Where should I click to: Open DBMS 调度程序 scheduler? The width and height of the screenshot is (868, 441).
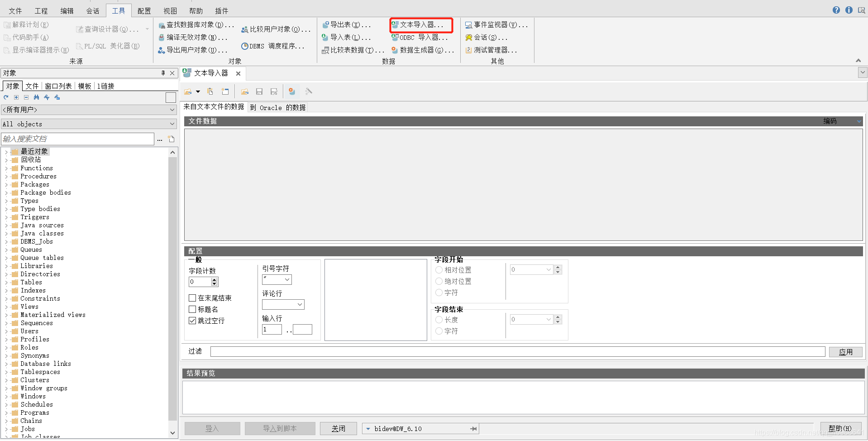273,46
